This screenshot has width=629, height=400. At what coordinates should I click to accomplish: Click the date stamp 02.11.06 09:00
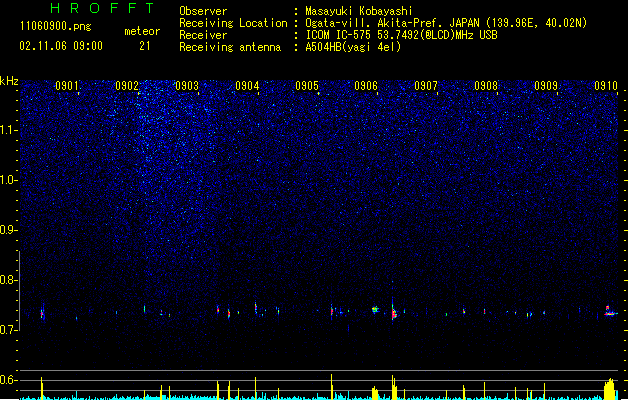click(61, 46)
